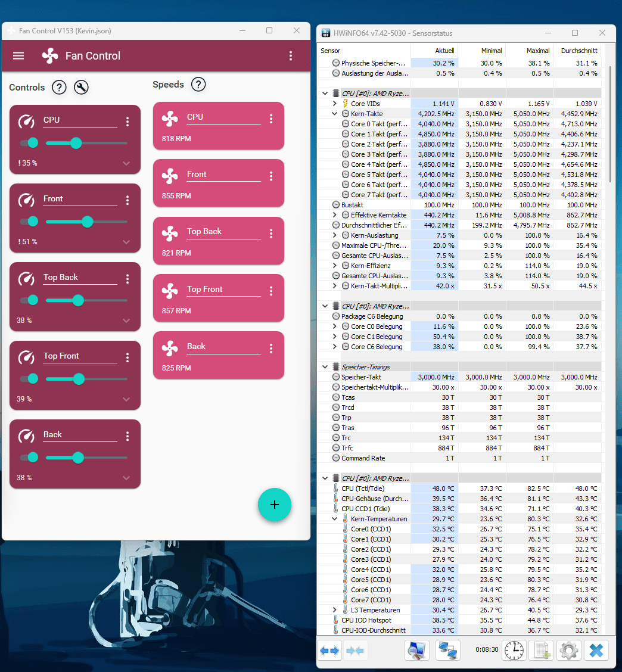
Task: Collapse the Kern-Takte tree row
Action: tap(334, 114)
